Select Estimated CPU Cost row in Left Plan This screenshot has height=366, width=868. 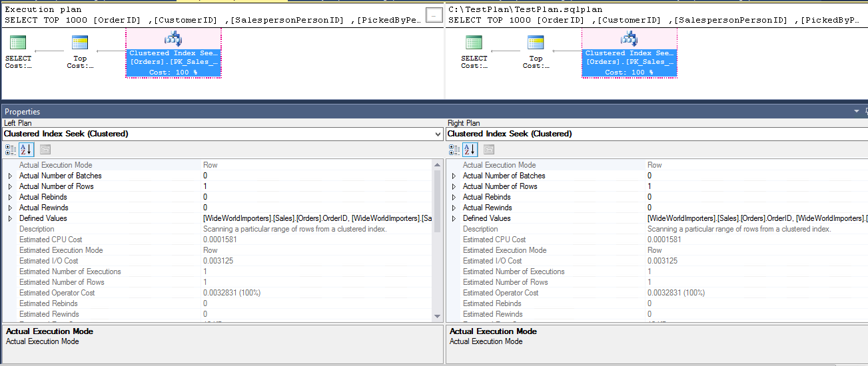(218, 240)
